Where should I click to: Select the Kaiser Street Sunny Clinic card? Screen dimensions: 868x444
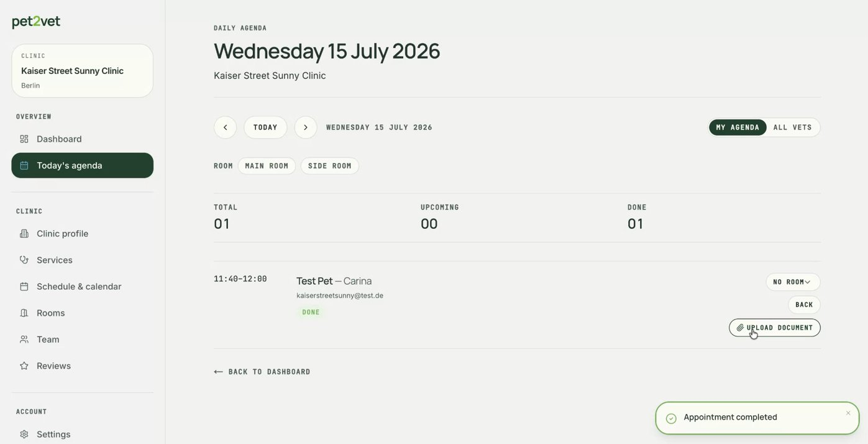[x=83, y=71]
